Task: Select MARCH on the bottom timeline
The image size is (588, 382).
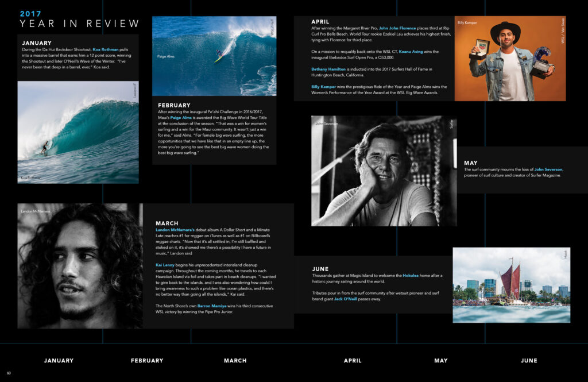Action: [x=235, y=361]
